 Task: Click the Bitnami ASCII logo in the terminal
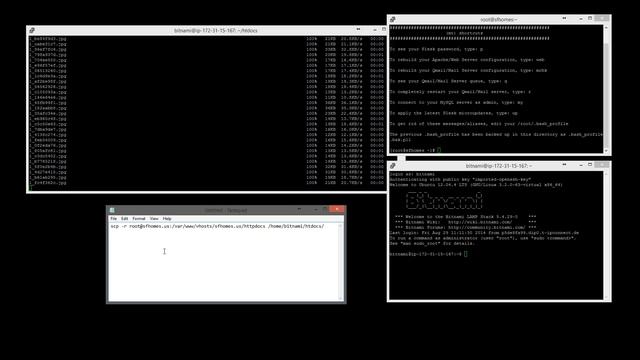444,200
